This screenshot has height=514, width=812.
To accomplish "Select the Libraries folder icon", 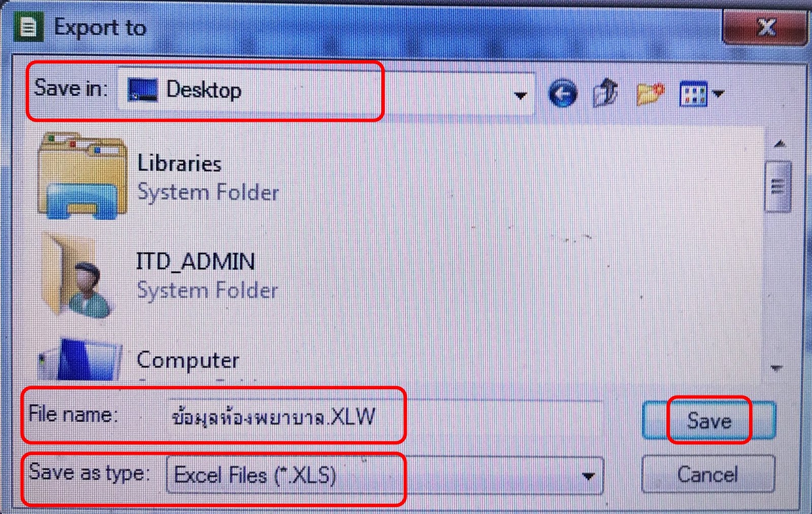I will (82, 176).
